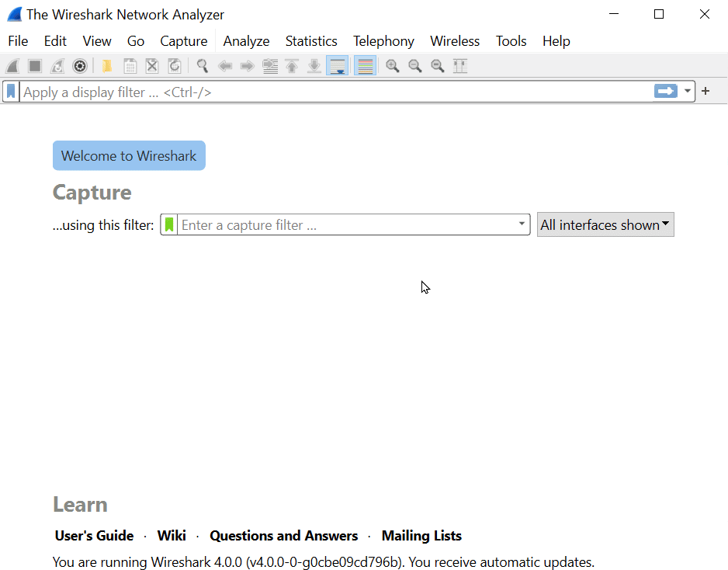Screen dimensions: 728x570
Task: Open Questions and Answers link
Action: click(284, 536)
